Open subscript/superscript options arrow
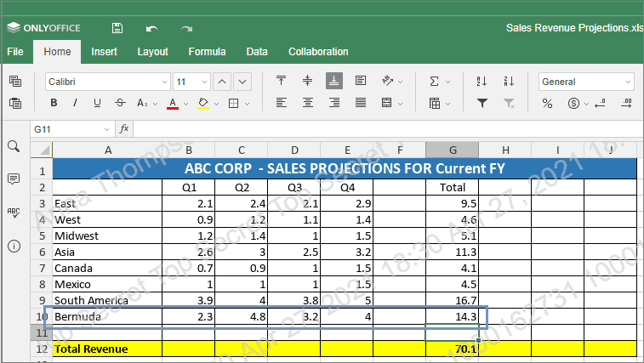 pyautogui.click(x=155, y=104)
